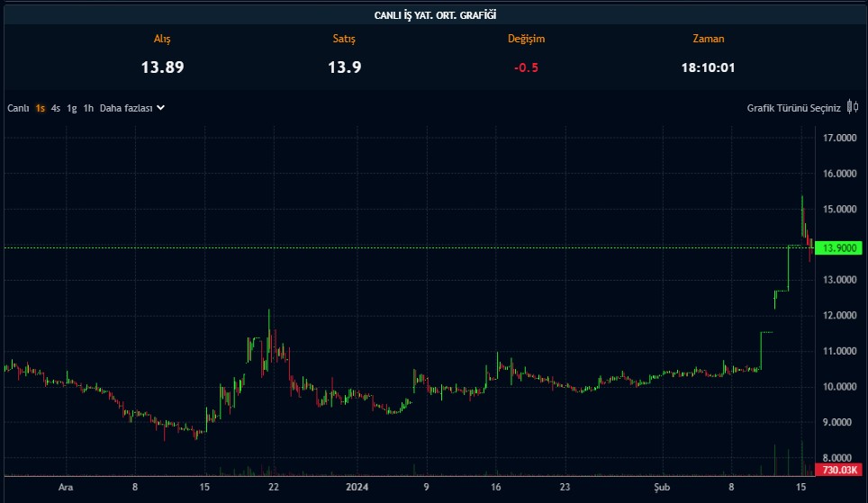
Task: Click the 17.0000 level on price axis
Action: click(839, 138)
